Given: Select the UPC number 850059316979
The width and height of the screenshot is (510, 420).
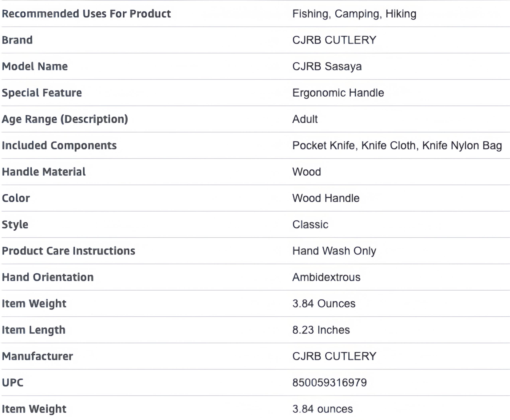Looking at the screenshot, I should coord(329,383).
